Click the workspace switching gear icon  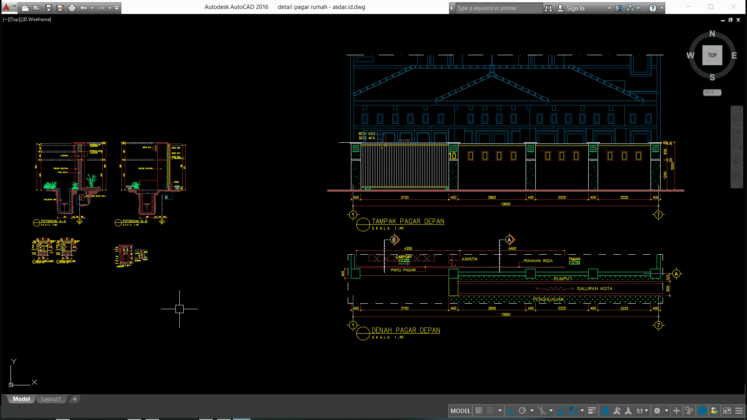tap(657, 410)
